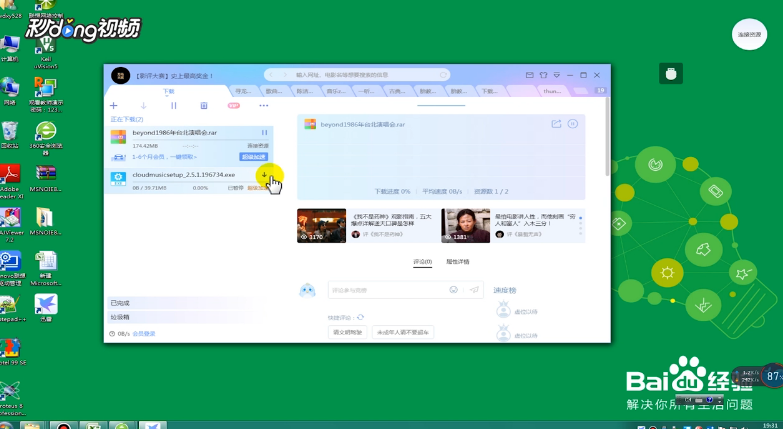Click the send paper plane icon
The image size is (783, 429).
click(x=474, y=290)
